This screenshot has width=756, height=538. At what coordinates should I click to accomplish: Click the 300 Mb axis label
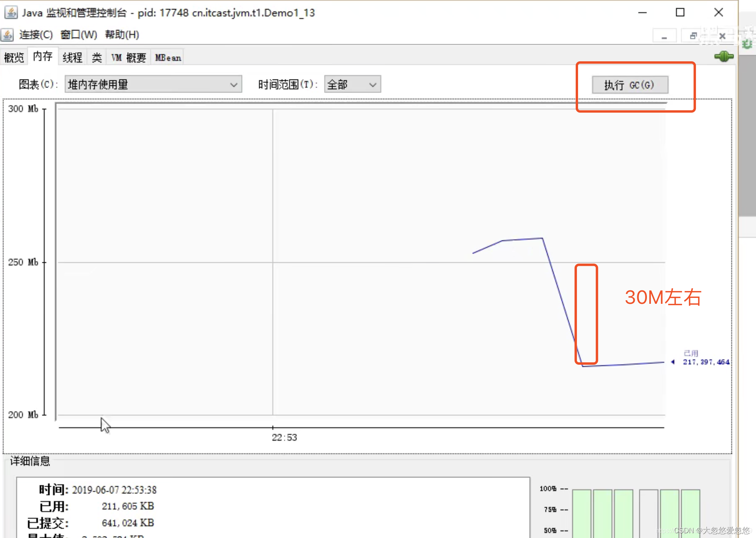coord(23,109)
